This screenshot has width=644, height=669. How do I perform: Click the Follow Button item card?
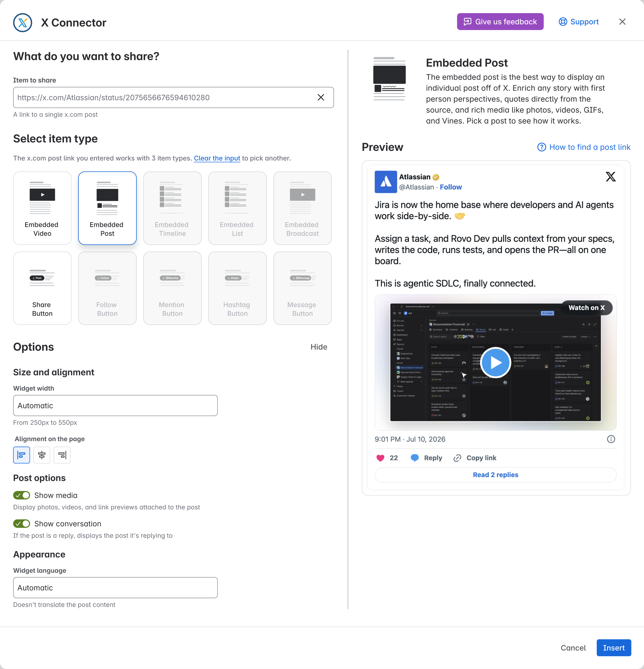tap(107, 288)
